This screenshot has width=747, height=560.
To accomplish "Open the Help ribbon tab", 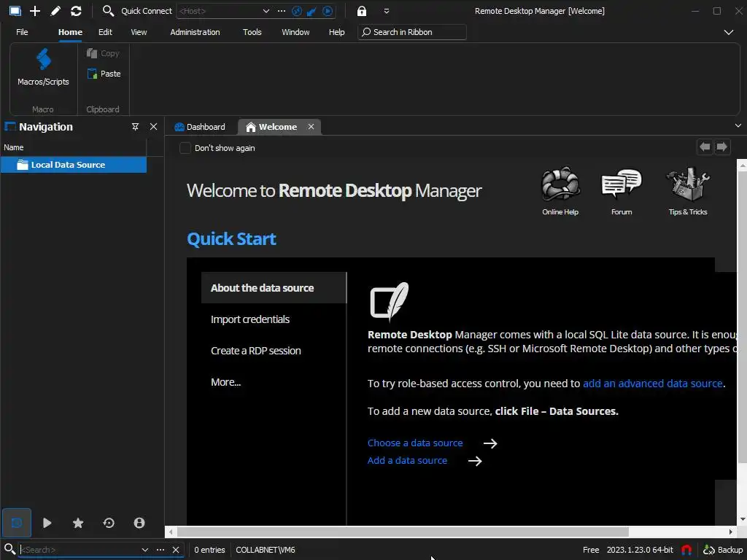I will click(x=336, y=32).
